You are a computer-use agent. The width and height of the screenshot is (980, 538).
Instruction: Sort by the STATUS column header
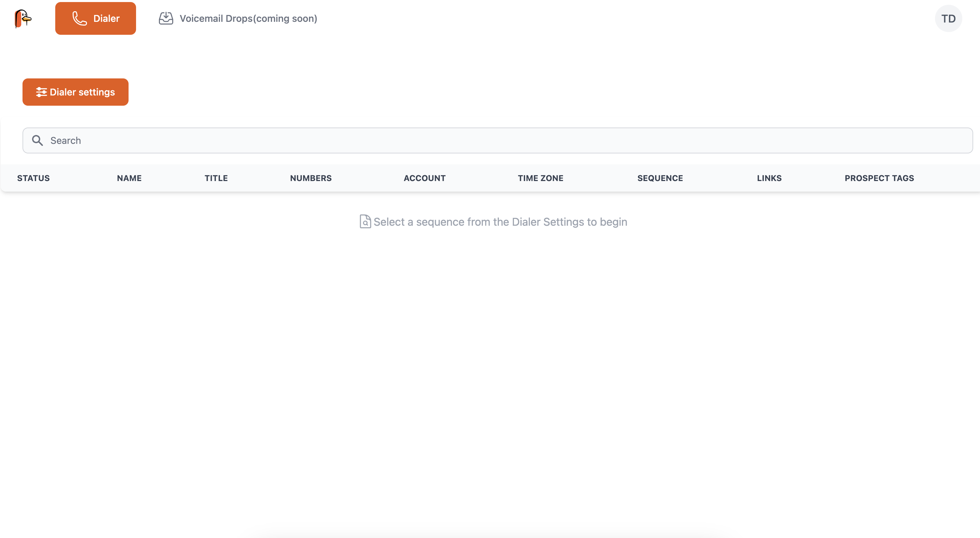click(x=33, y=178)
